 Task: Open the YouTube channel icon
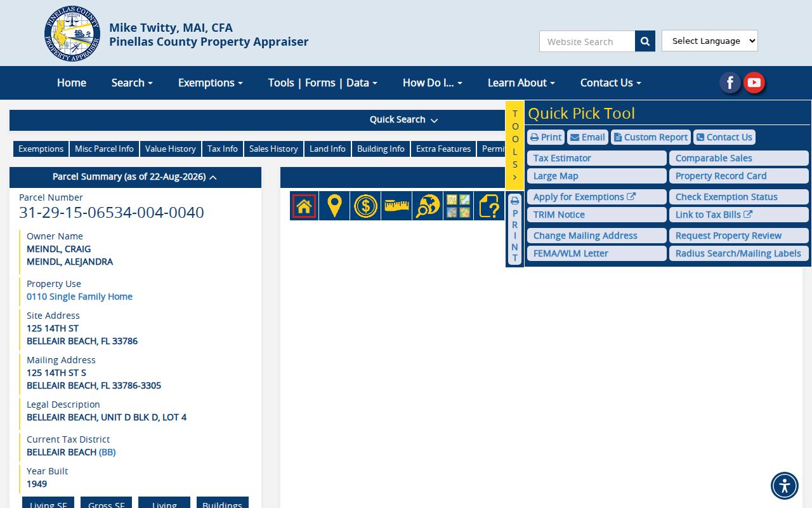(x=754, y=83)
